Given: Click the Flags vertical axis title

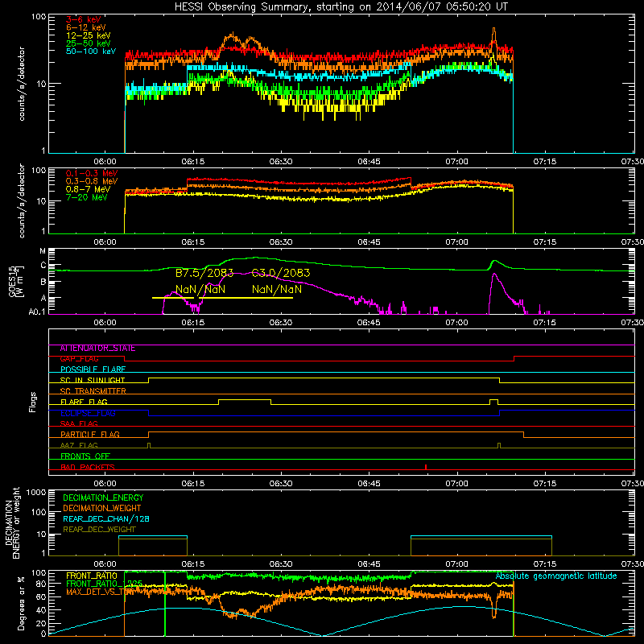Looking at the screenshot, I should (x=33, y=402).
